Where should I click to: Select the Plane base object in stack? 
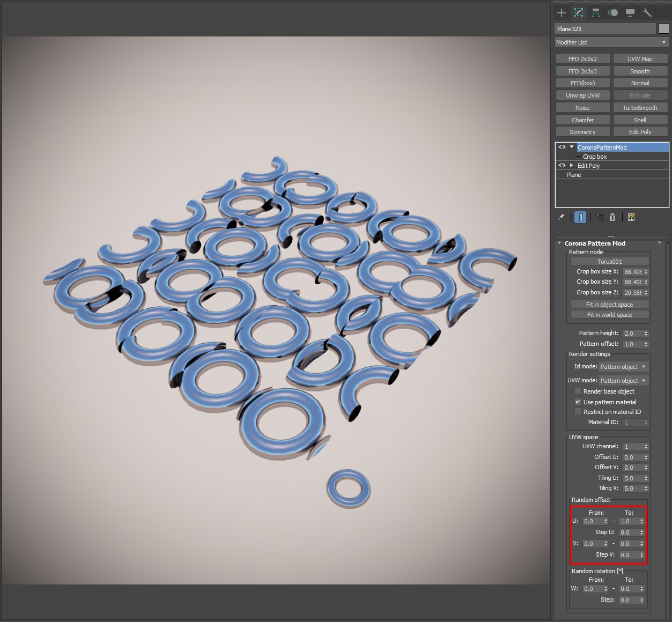coord(574,175)
